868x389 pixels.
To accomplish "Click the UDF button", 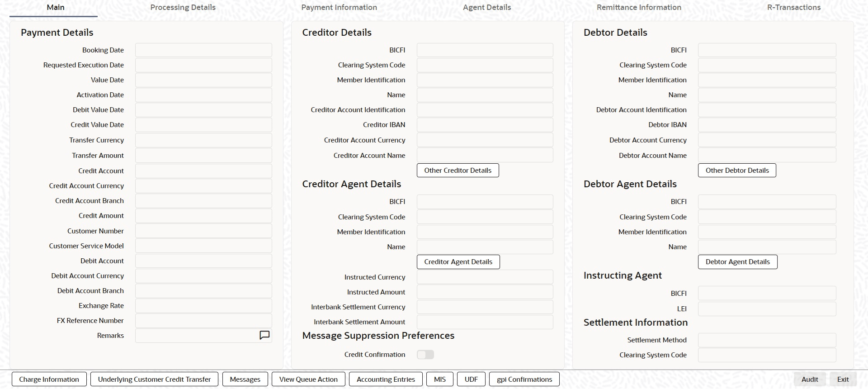I will click(x=471, y=379).
